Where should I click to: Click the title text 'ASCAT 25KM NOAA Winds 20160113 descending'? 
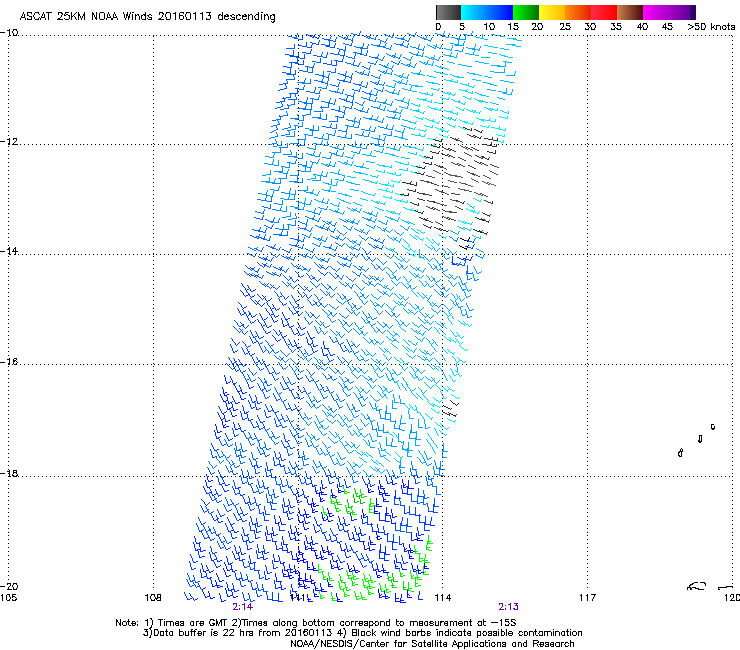pyautogui.click(x=147, y=16)
